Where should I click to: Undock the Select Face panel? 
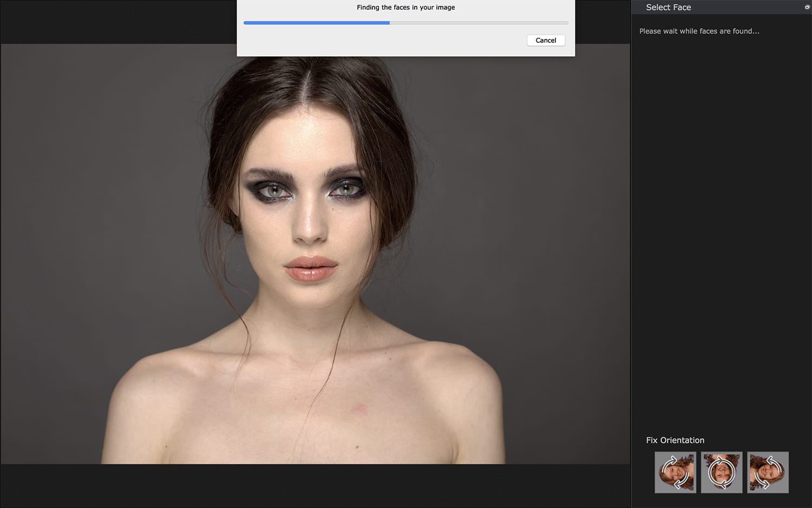807,7
